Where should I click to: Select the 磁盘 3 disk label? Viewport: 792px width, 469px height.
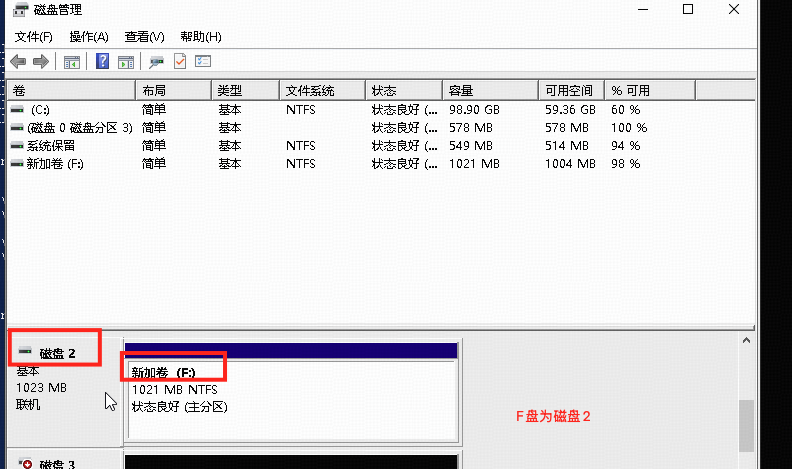[57, 464]
